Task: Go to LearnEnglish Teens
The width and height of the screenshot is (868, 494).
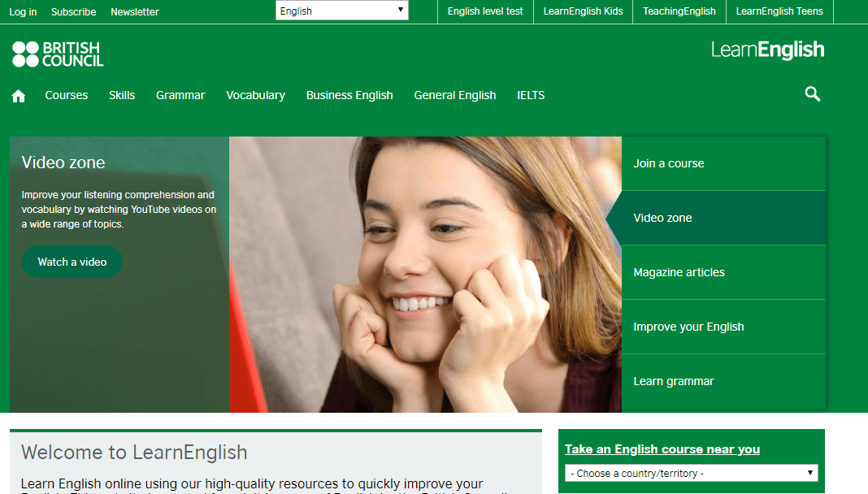Action: click(x=779, y=11)
